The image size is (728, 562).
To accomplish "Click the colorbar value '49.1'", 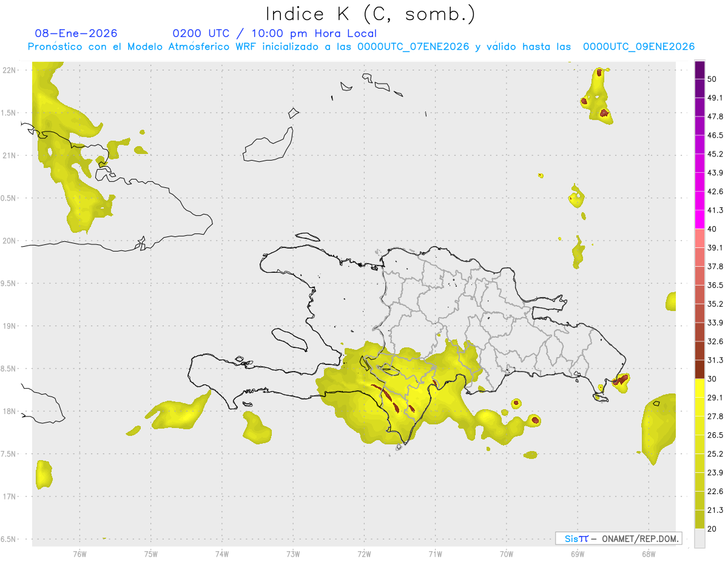I will tap(715, 98).
